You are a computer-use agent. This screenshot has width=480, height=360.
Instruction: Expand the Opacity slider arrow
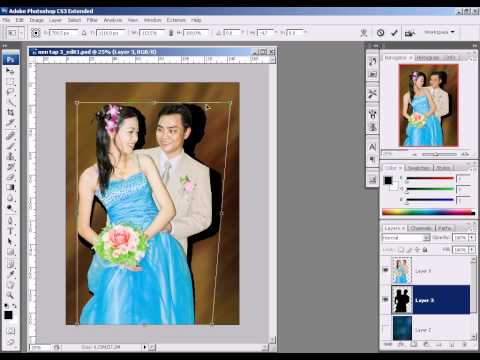coord(472,238)
